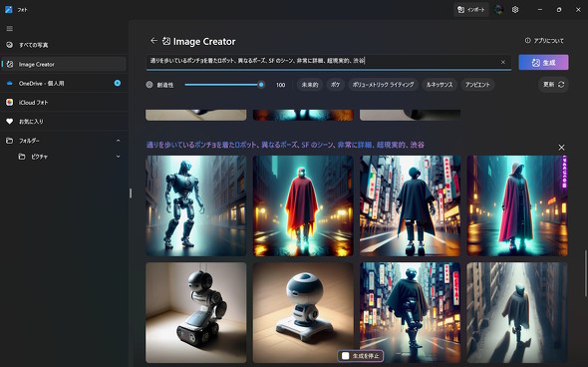Click the prompt text above results
The image size is (588, 367).
click(285, 145)
